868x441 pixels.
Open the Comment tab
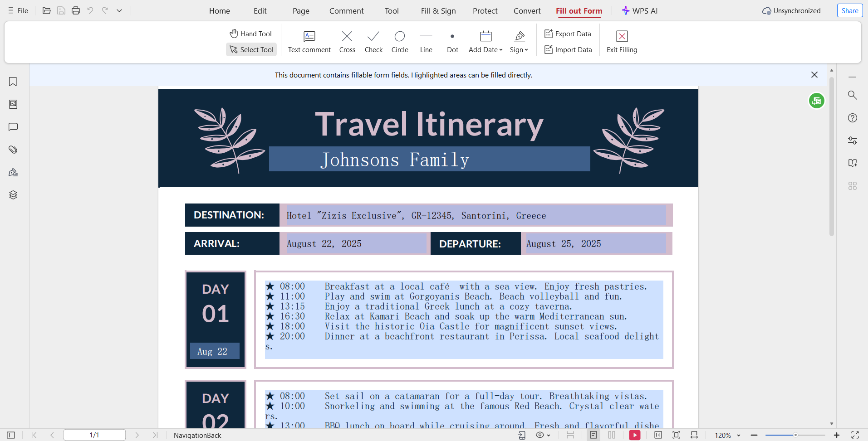tap(347, 11)
